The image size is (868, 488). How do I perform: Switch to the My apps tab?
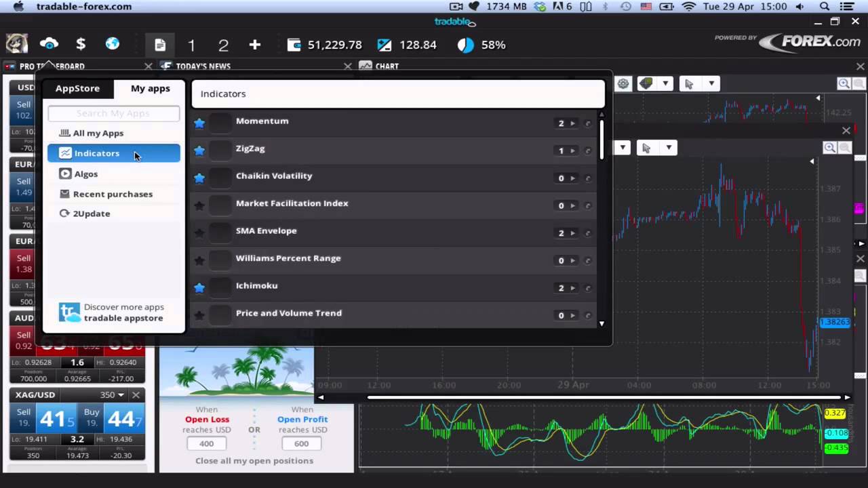pos(150,88)
